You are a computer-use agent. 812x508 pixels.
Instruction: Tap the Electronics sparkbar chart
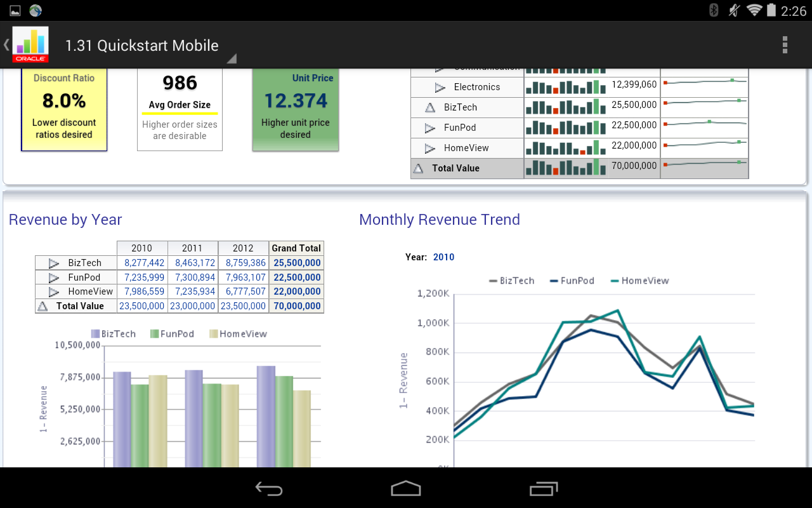coord(565,87)
